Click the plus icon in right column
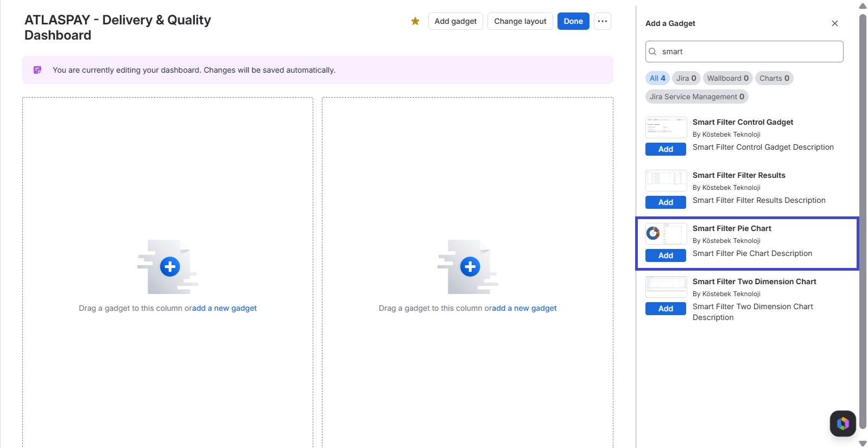Viewport: 868px width, 448px height. [470, 267]
